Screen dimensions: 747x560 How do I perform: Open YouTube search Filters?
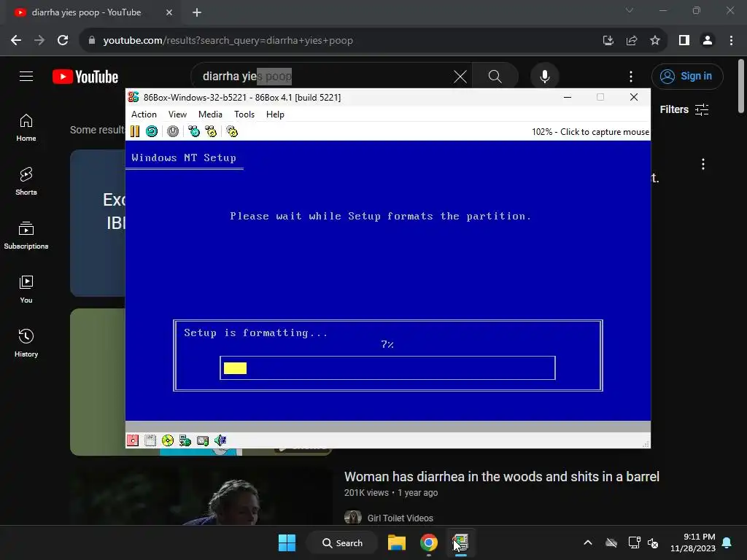(x=684, y=109)
